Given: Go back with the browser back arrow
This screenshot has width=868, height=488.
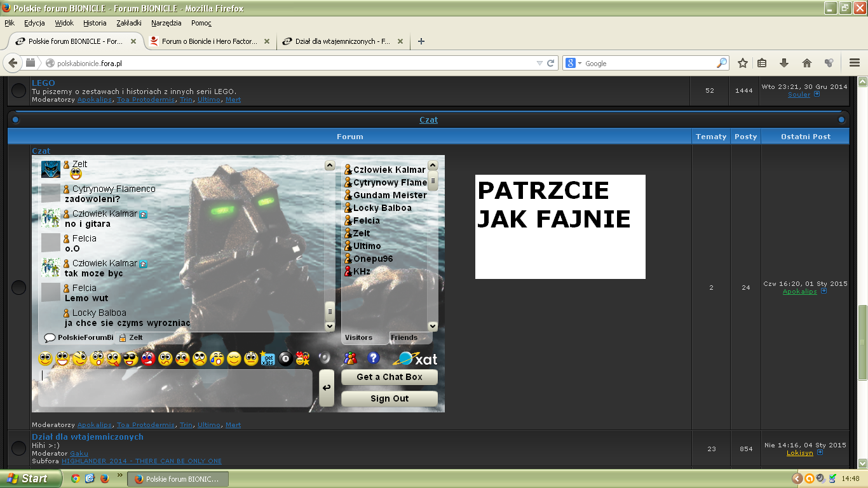Looking at the screenshot, I should click(13, 63).
